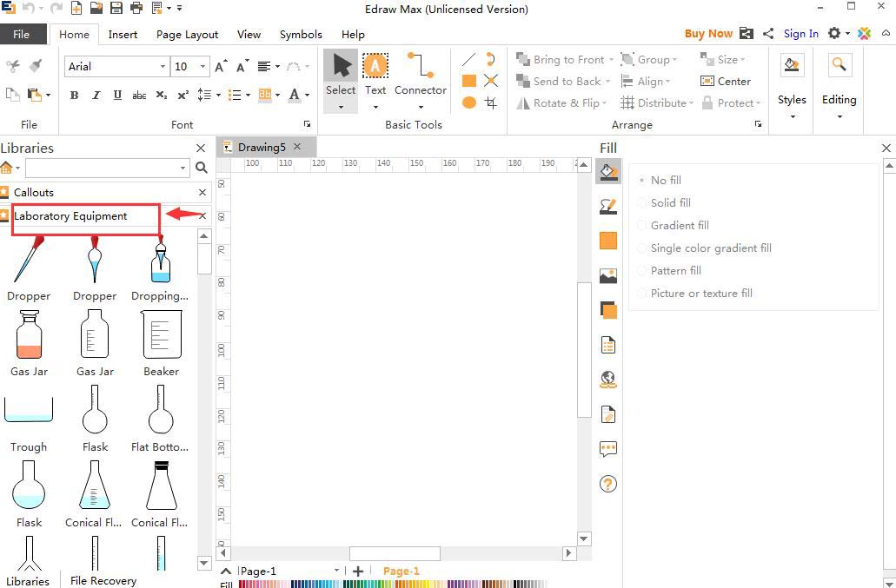Open the Page-1 selector dropdown
The image size is (896, 588).
click(336, 571)
